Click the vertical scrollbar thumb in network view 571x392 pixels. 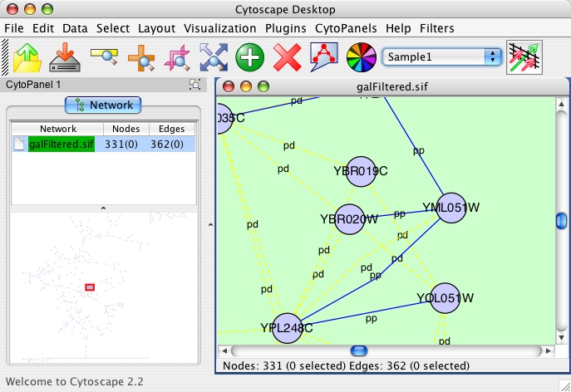click(561, 221)
